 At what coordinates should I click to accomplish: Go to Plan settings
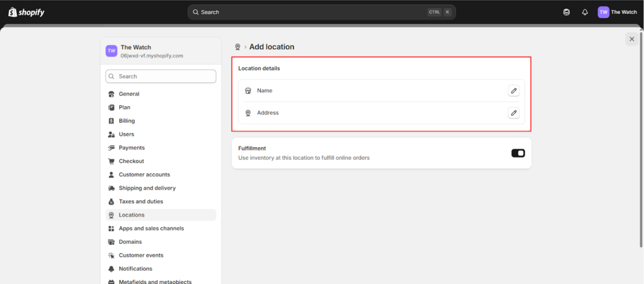click(125, 107)
